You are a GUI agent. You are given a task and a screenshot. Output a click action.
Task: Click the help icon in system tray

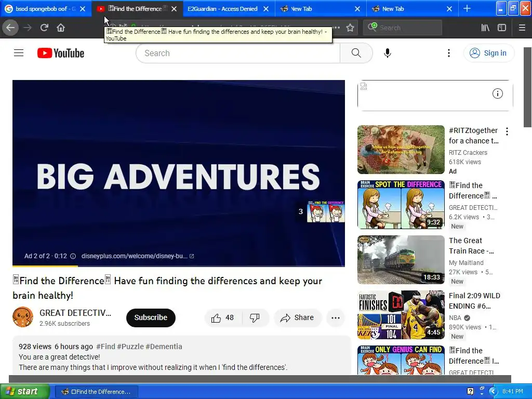click(470, 391)
